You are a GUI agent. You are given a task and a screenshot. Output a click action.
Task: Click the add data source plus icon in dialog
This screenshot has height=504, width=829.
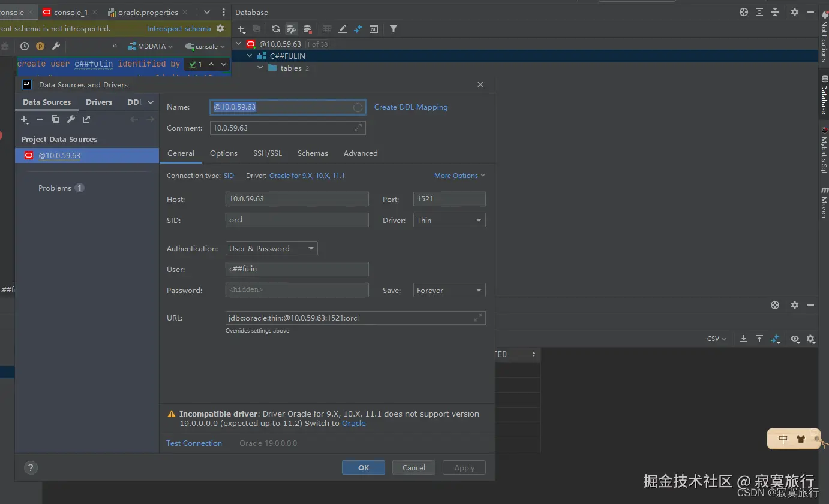(x=25, y=119)
